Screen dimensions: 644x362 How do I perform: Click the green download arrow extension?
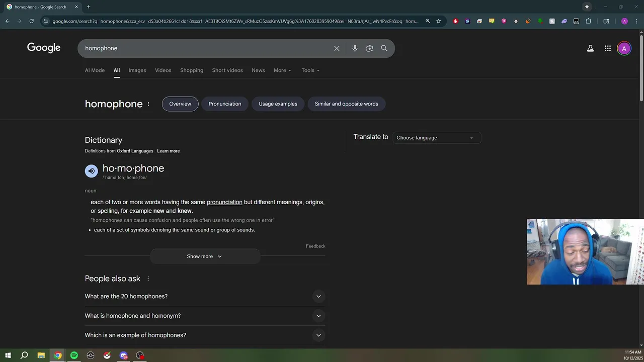(x=540, y=21)
